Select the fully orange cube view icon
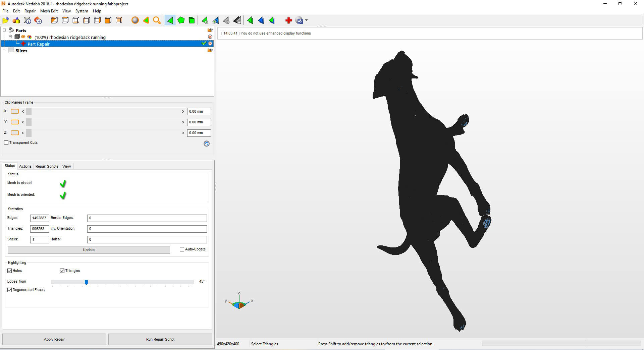 coord(108,20)
